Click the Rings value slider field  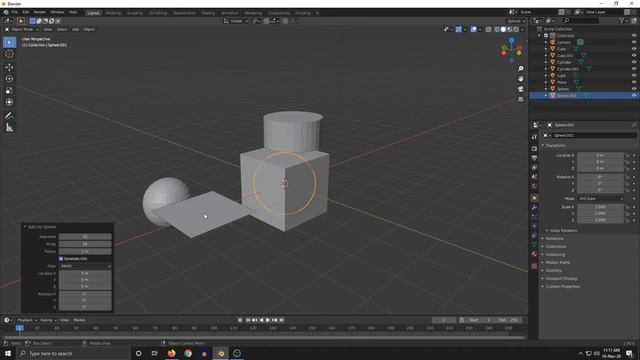pyautogui.click(x=85, y=244)
